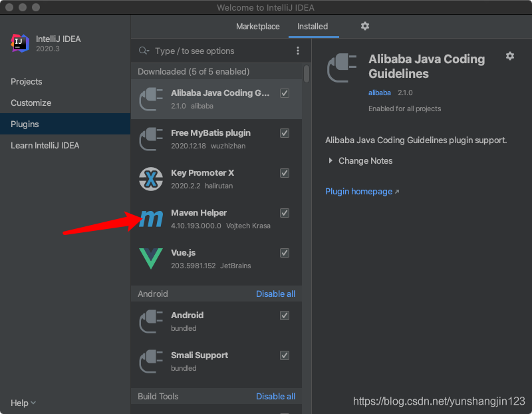Click the Downloaded (5 of 5 enabled) header
Viewport: 532px width, 414px height.
[x=194, y=72]
